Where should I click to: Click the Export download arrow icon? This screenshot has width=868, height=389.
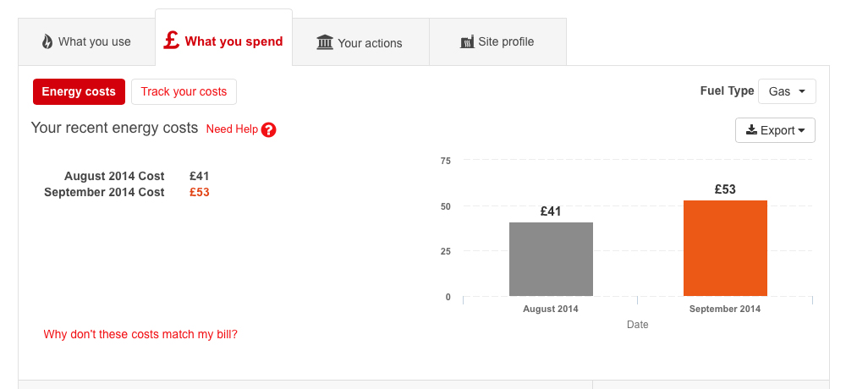coord(751,130)
